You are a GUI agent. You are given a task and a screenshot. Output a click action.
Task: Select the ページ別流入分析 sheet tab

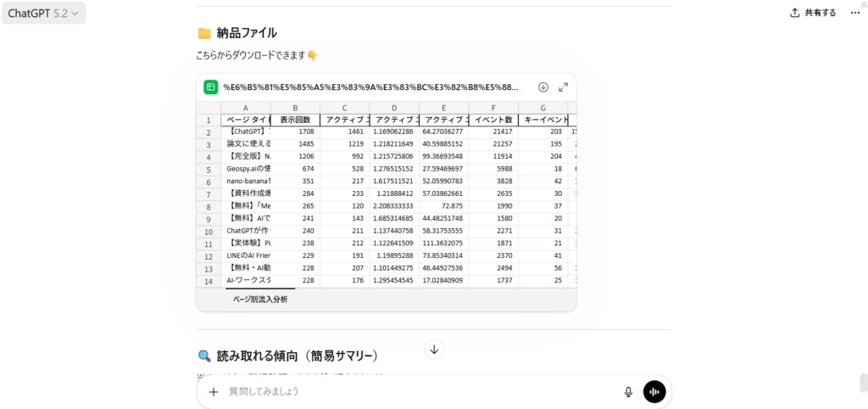click(x=260, y=300)
